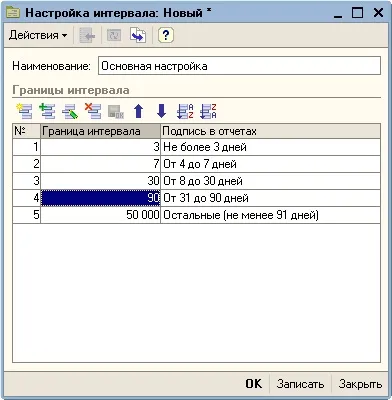Screen dimensions: 392x400
Task: Click the edit current row pencil icon
Action: (x=70, y=111)
